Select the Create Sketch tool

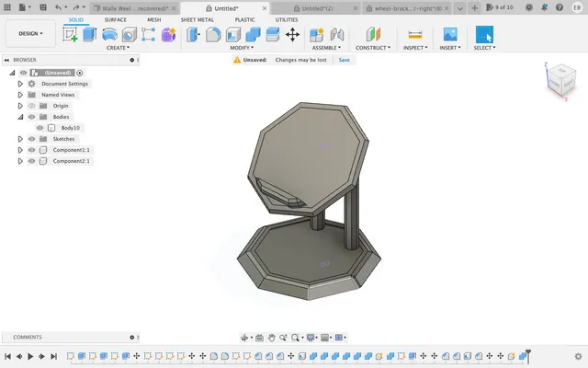click(x=70, y=35)
